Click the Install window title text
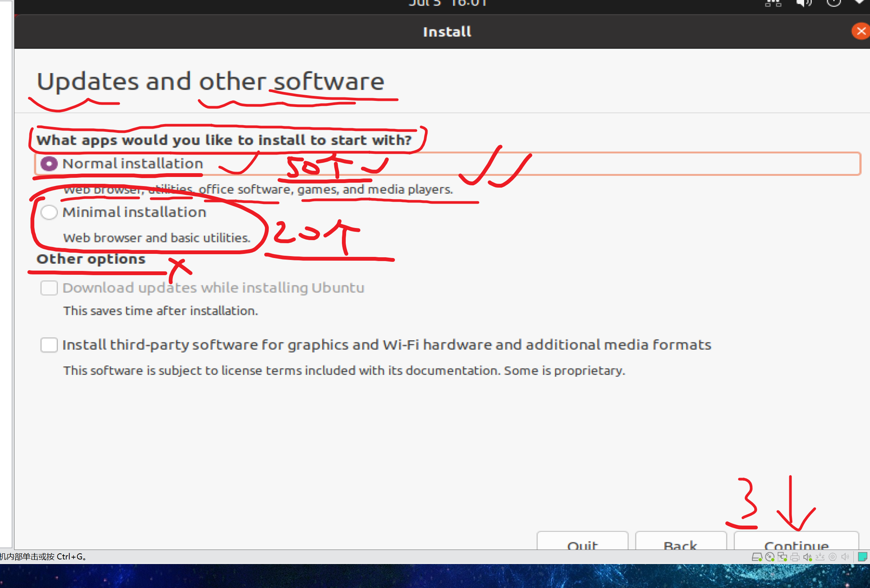The image size is (870, 588). coord(447,32)
